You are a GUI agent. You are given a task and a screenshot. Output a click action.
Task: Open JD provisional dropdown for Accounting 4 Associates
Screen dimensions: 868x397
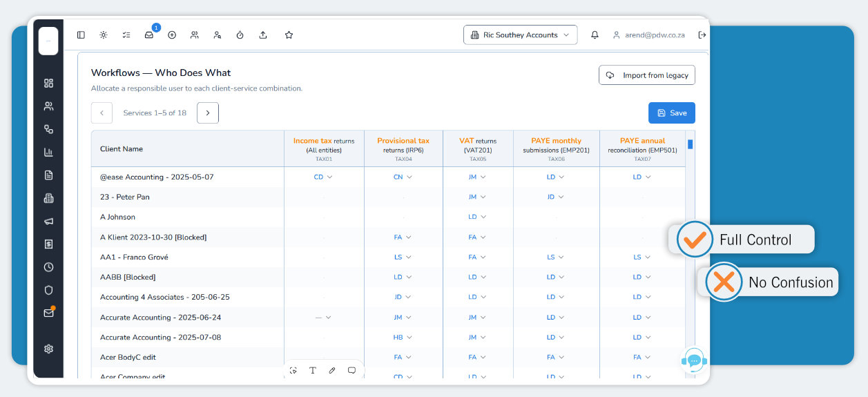[x=403, y=298]
